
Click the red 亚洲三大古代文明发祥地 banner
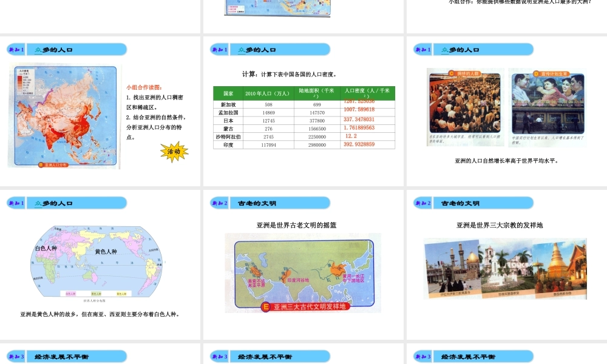coord(306,307)
